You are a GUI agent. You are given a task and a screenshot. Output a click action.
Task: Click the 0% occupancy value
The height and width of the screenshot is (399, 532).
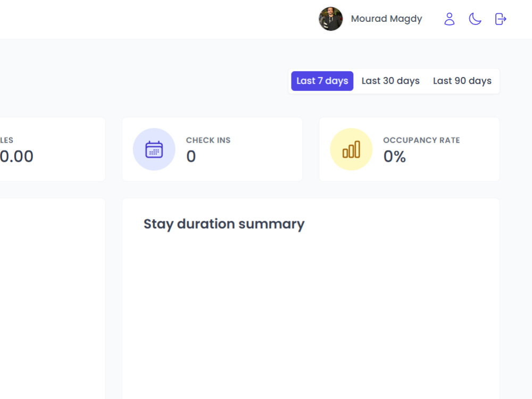point(394,156)
